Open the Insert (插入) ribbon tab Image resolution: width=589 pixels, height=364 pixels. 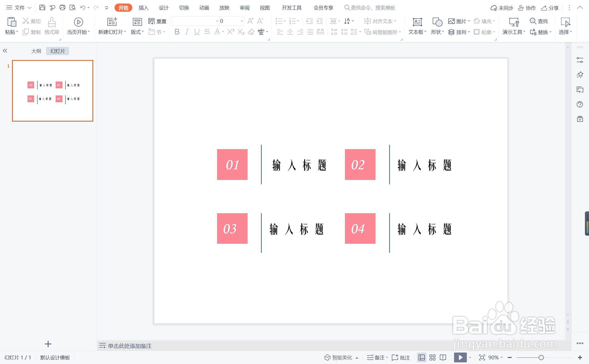coord(143,8)
